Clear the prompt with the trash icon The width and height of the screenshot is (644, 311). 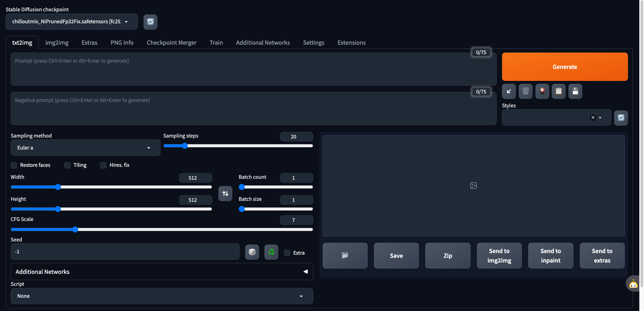click(526, 91)
